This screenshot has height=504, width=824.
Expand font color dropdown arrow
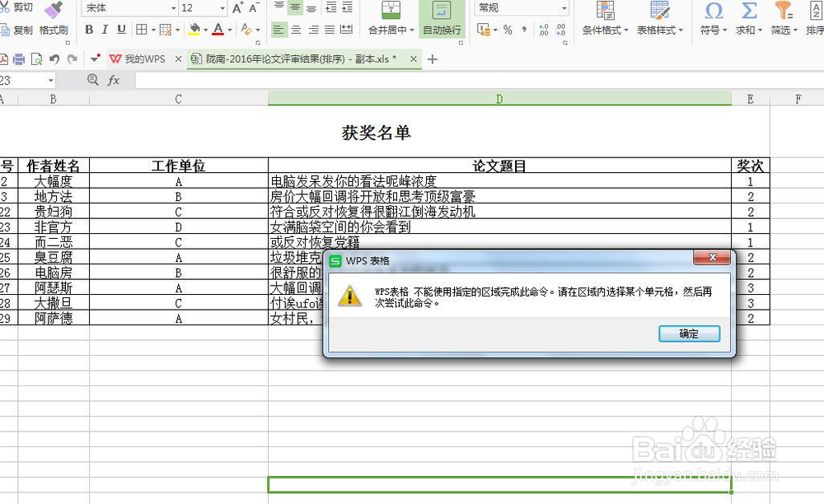click(230, 30)
